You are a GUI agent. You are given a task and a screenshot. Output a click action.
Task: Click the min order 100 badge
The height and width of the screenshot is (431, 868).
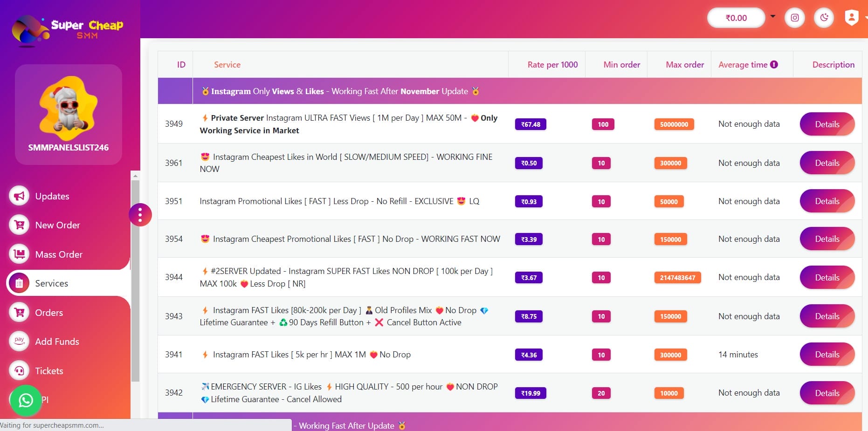pos(603,124)
